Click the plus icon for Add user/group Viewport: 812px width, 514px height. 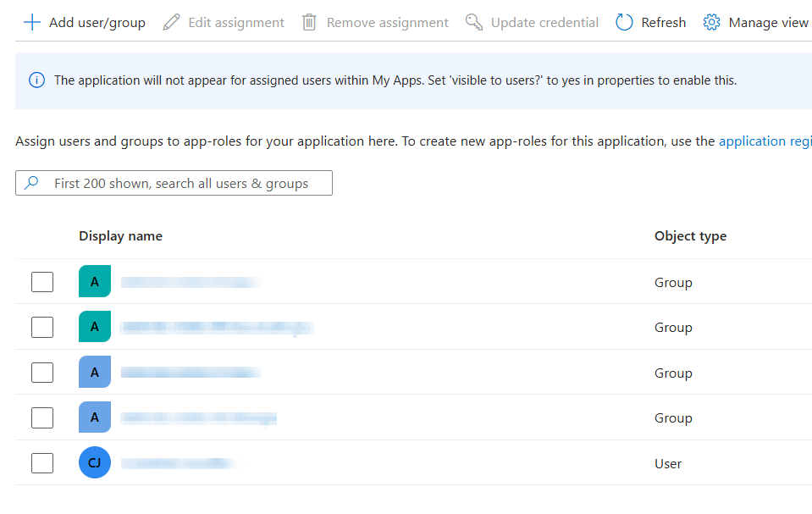(32, 22)
